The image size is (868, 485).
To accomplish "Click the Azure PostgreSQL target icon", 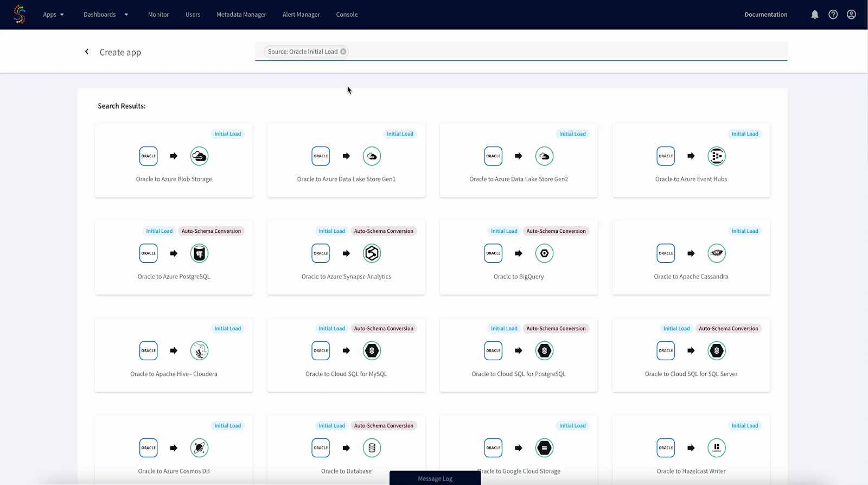I will click(200, 253).
